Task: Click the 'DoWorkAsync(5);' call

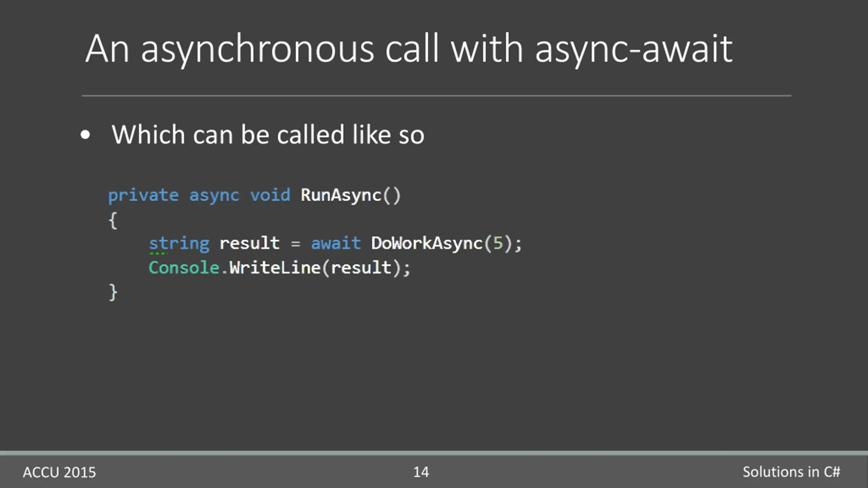Action: pyautogui.click(x=447, y=244)
